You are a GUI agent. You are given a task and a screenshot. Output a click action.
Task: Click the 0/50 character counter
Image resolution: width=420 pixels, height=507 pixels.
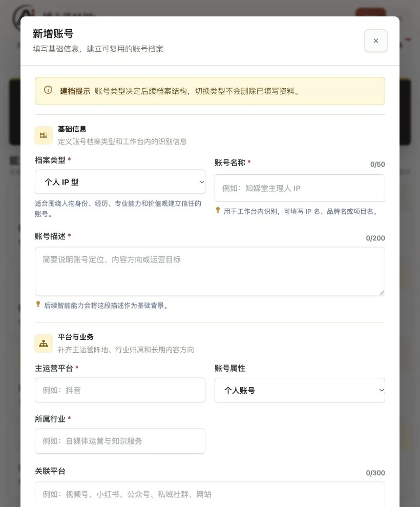tap(377, 164)
